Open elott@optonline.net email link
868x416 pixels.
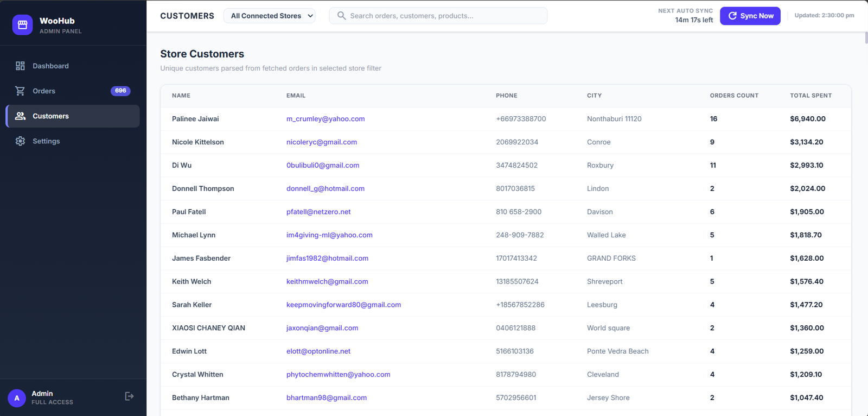(318, 351)
